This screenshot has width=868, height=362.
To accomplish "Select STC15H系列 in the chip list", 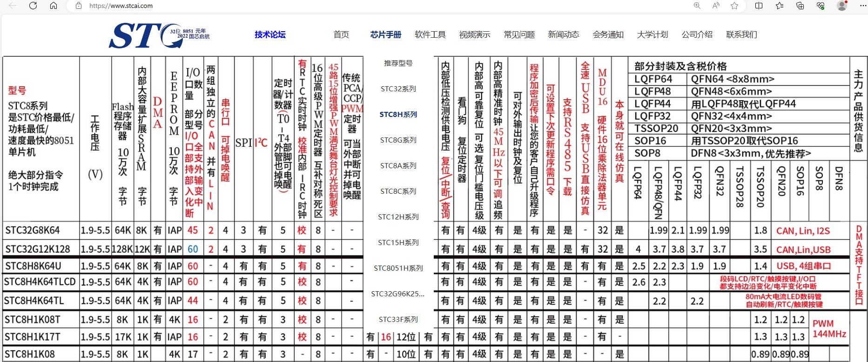I will [x=398, y=242].
